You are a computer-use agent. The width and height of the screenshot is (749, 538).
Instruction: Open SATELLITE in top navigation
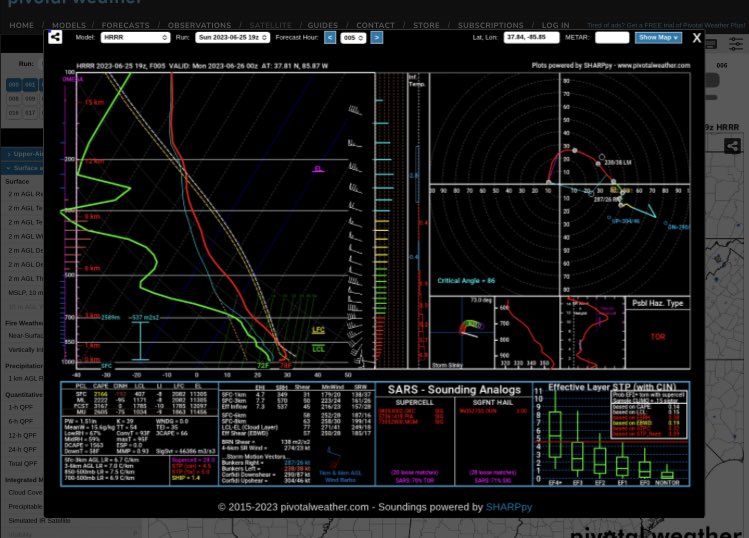point(270,25)
